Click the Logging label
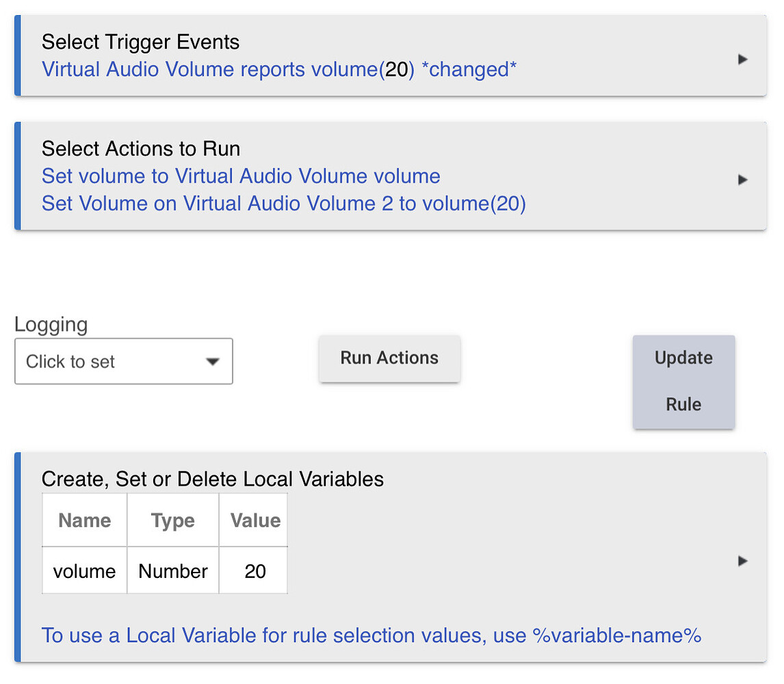 coord(51,324)
